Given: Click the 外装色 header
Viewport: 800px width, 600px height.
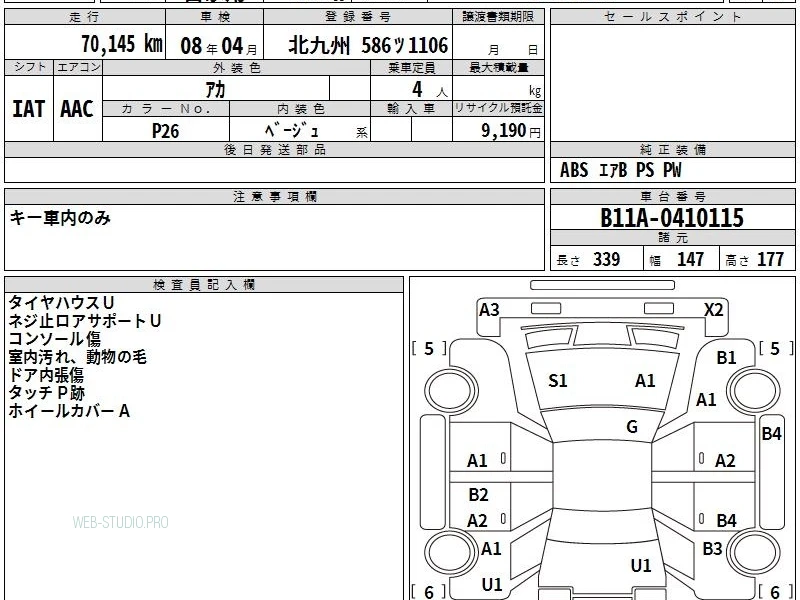Looking at the screenshot, I should (237, 67).
